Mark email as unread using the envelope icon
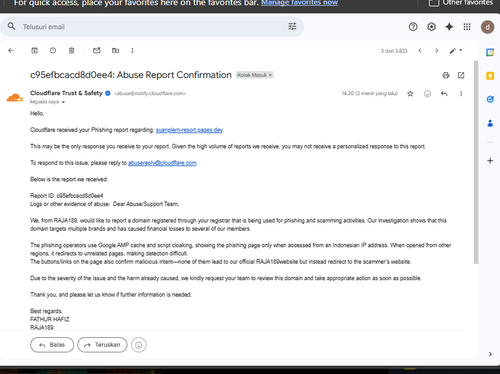 pyautogui.click(x=97, y=51)
